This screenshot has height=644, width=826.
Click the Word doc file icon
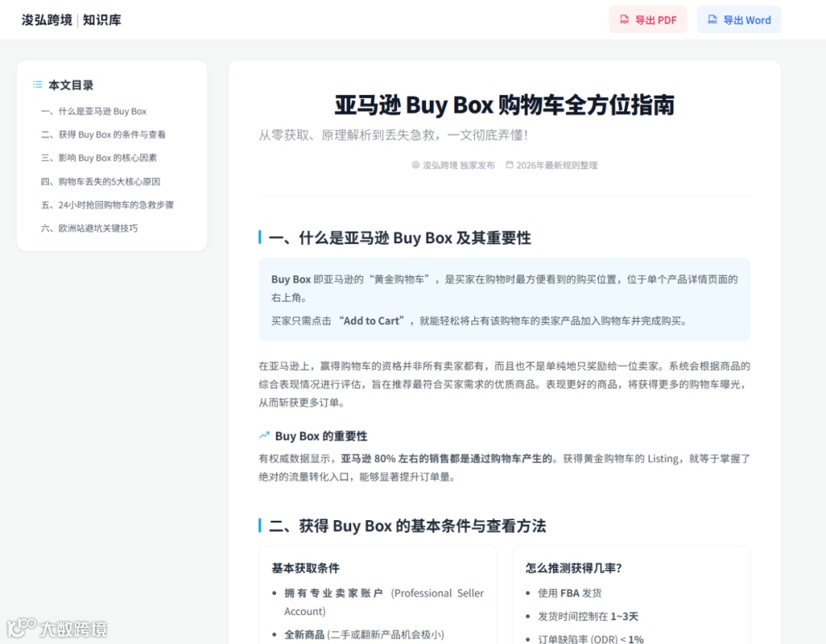click(x=712, y=19)
